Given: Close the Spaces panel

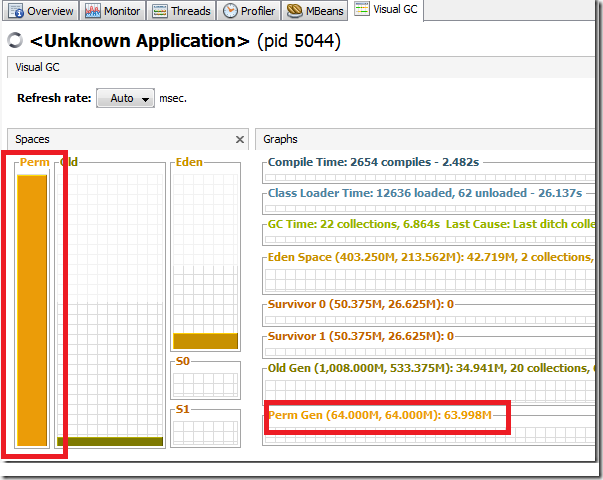Looking at the screenshot, I should (x=239, y=140).
